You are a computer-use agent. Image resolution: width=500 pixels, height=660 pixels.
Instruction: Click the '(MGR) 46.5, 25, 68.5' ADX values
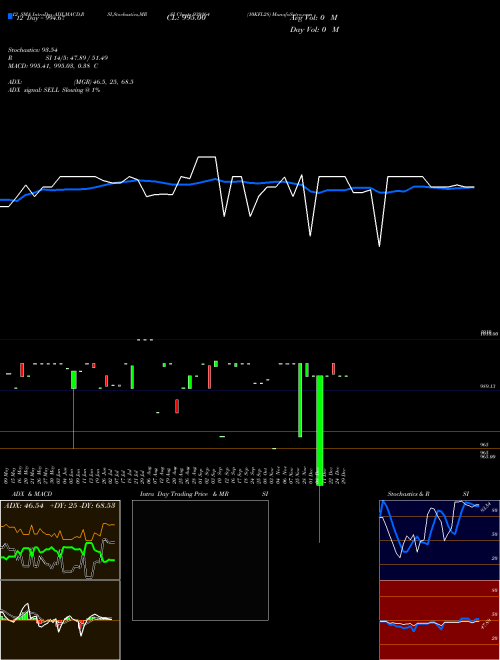[x=104, y=82]
